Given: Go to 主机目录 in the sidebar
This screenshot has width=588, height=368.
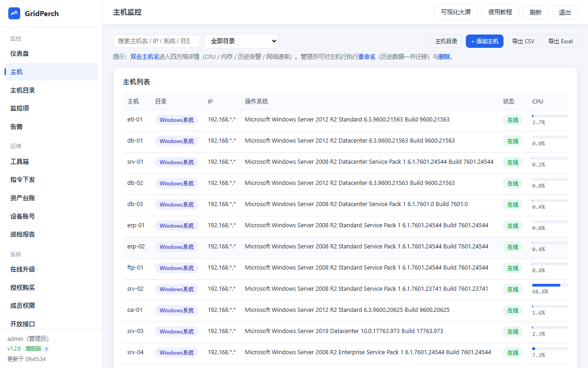Looking at the screenshot, I should [51, 90].
